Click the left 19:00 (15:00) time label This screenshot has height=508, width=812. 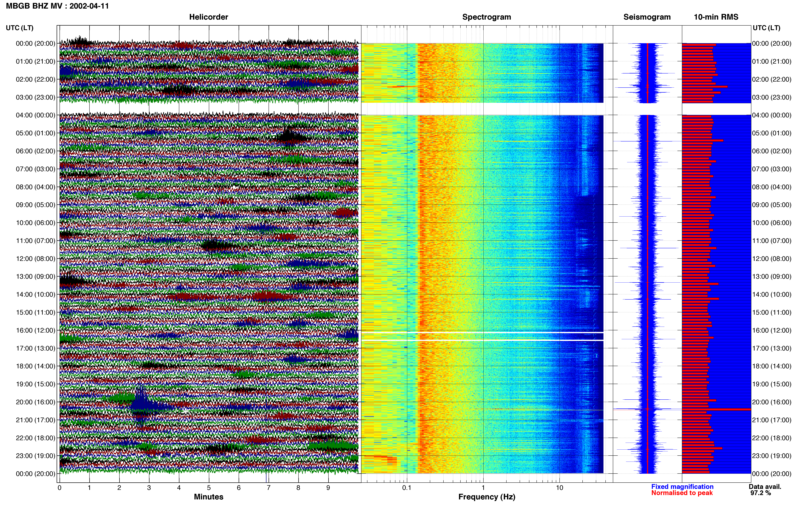coord(36,384)
